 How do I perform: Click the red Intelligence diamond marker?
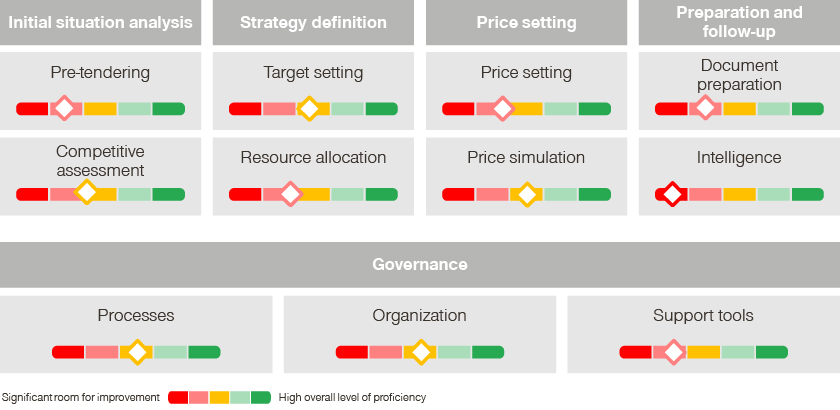pos(672,194)
